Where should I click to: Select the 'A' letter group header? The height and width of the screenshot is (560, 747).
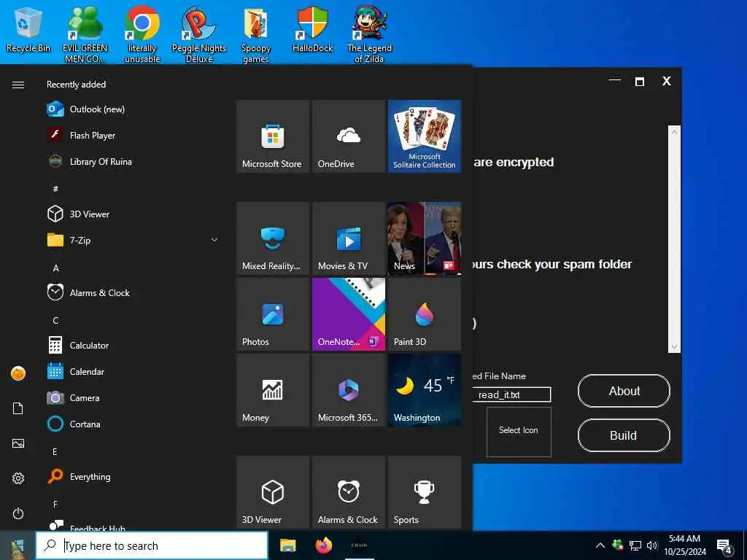[x=55, y=268]
